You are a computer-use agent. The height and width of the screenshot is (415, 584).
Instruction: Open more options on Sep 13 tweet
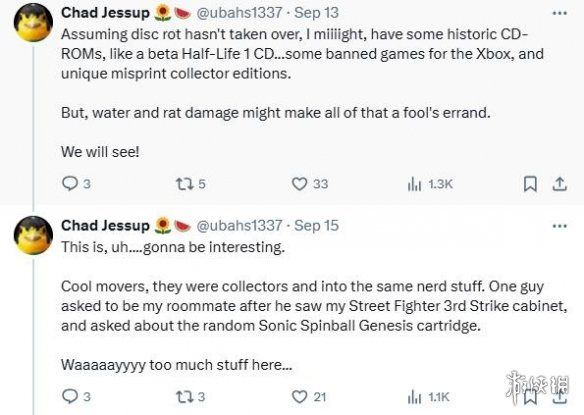(x=560, y=13)
